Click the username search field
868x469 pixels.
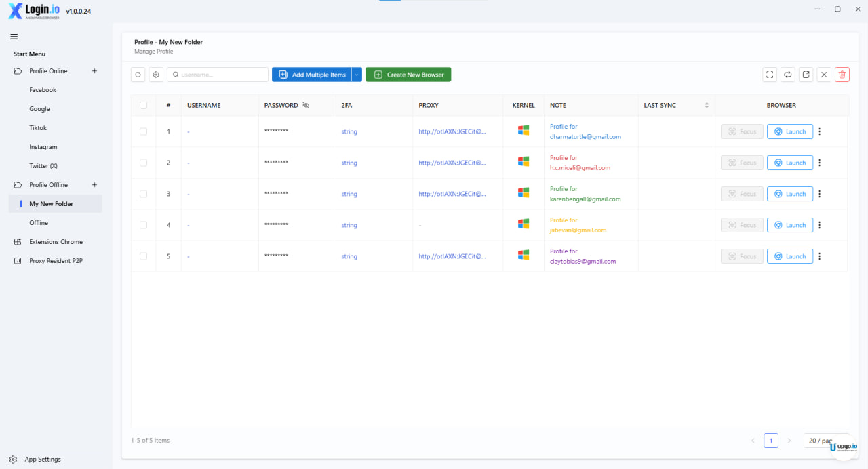coord(218,75)
